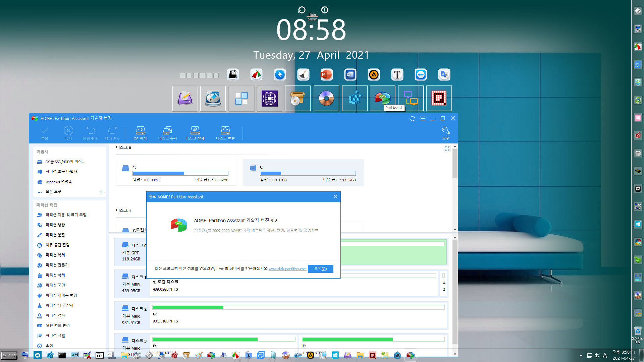The height and width of the screenshot is (362, 644).
Task: Click the 실행 취소 undo icon
Action: [91, 133]
